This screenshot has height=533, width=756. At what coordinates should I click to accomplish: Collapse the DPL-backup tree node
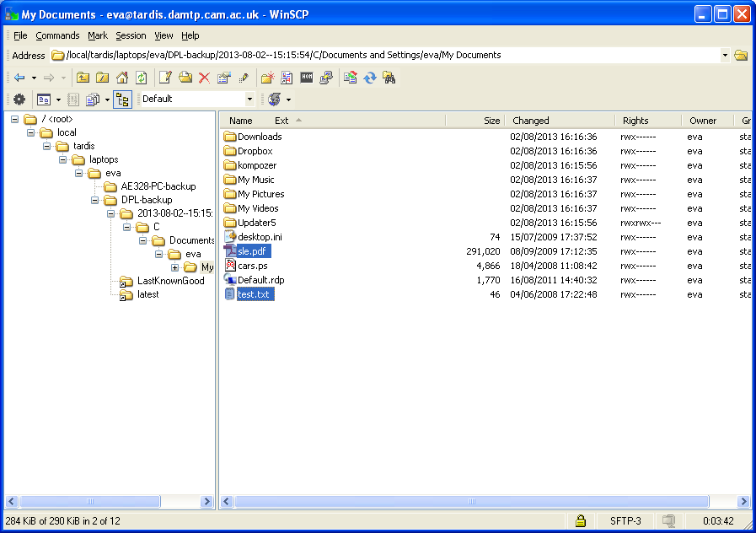point(96,200)
